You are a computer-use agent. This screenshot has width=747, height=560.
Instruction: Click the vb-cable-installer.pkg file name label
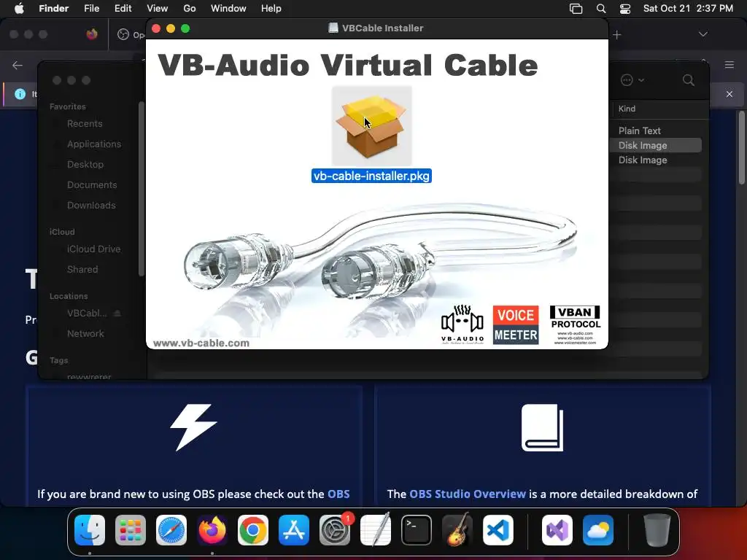[x=371, y=176]
